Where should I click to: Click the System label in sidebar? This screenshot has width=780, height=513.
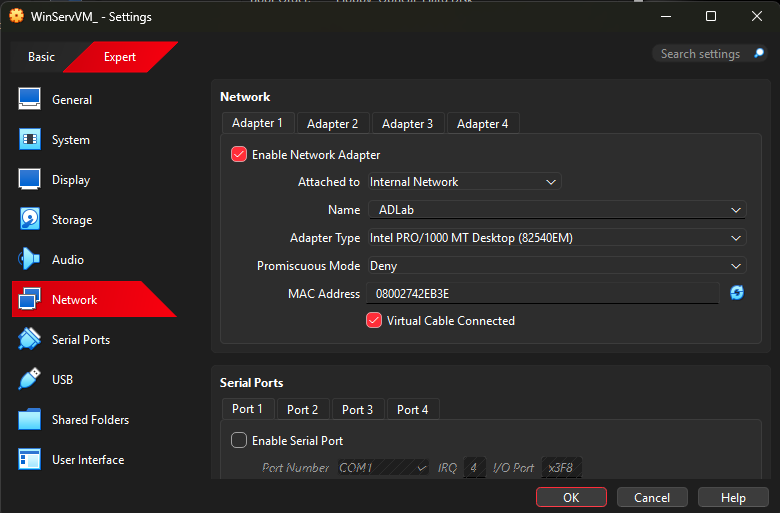click(71, 140)
